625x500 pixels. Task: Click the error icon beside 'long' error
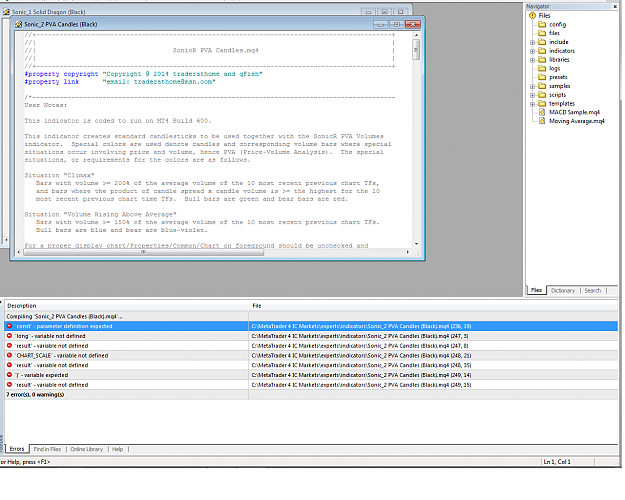point(9,336)
